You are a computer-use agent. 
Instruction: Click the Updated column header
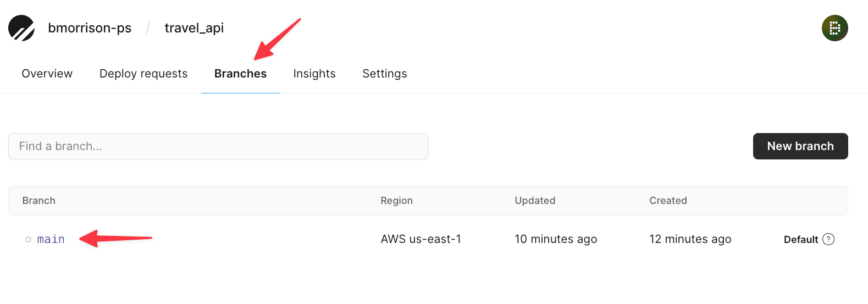[535, 201]
